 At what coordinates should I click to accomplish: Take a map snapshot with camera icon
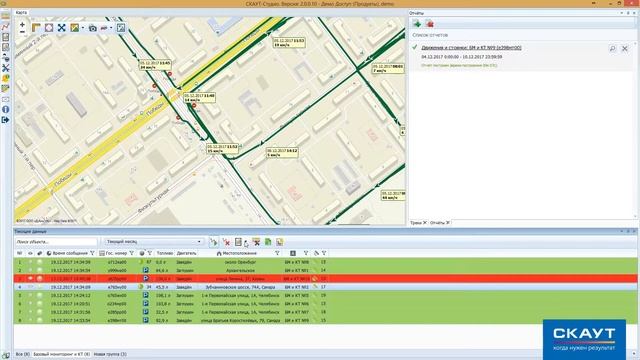click(93, 28)
